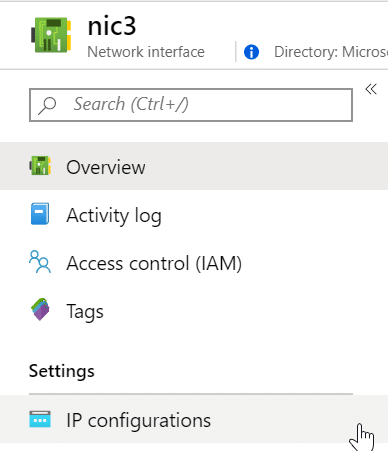
Task: Open the IP configurations setting
Action: pos(194,419)
